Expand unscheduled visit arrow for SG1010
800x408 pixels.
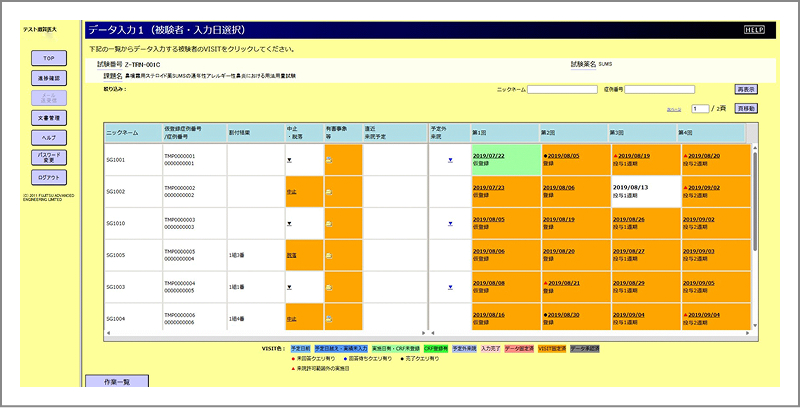tap(450, 224)
